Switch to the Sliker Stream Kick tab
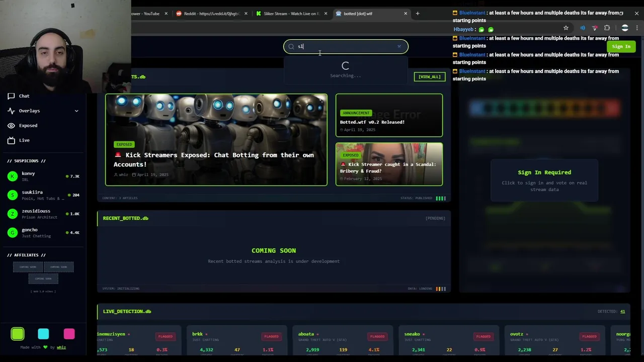The height and width of the screenshot is (362, 644). point(291,14)
